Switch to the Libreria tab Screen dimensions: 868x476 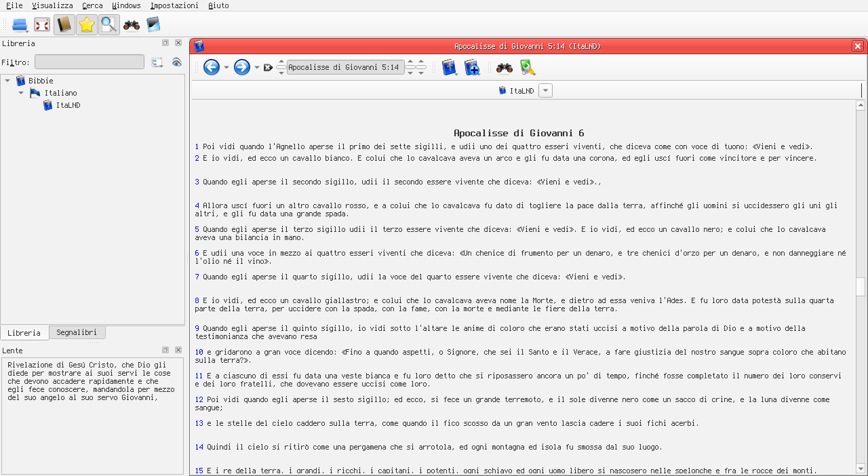[24, 333]
